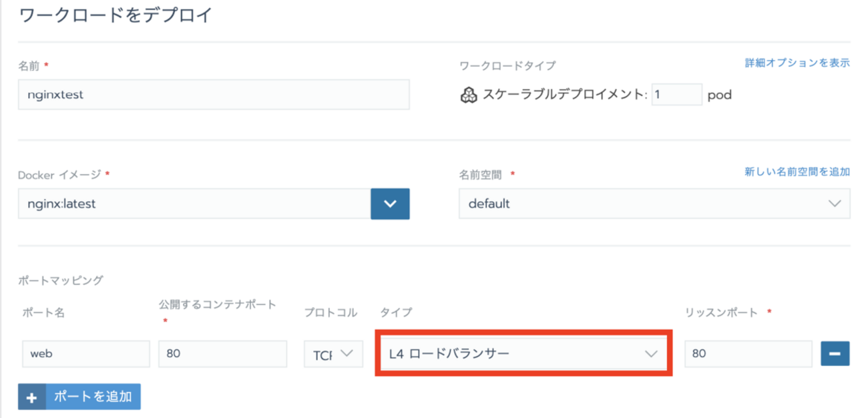Click the ポート名 field containing web
This screenshot has width=868, height=418.
point(85,354)
